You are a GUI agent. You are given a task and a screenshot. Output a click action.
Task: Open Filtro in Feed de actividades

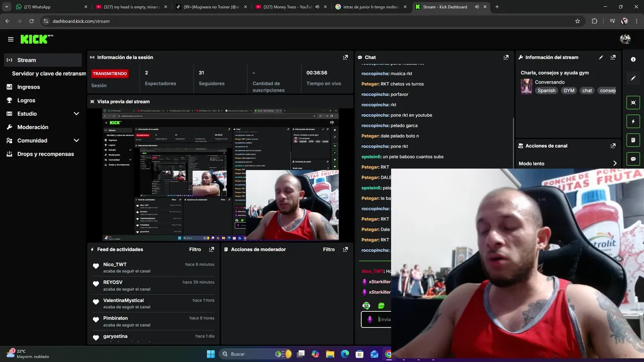(x=195, y=249)
